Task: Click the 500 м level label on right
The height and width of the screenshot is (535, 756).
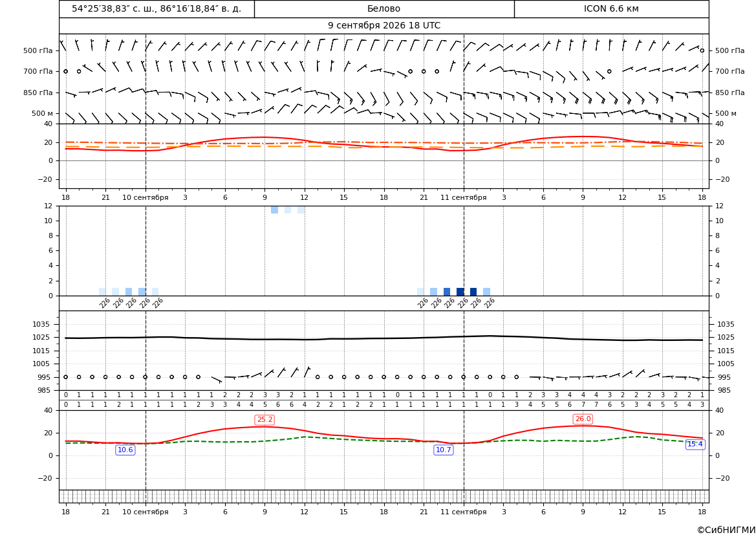Action: coord(726,113)
